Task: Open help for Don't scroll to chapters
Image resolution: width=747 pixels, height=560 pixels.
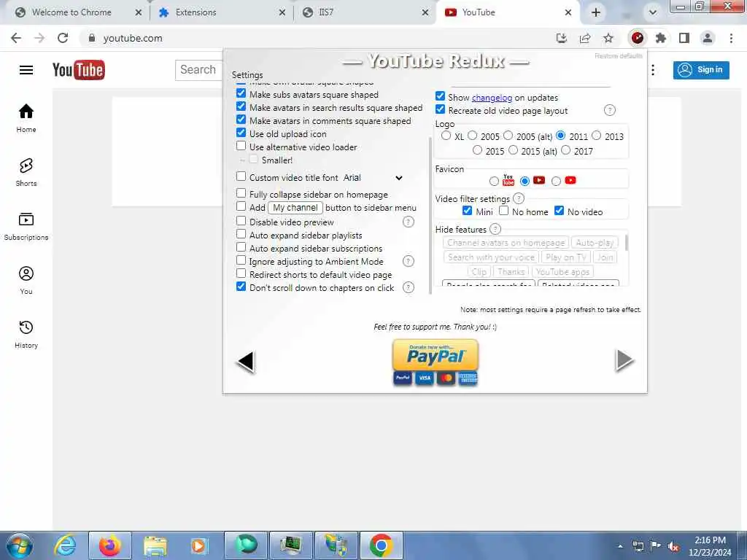Action: coord(409,287)
